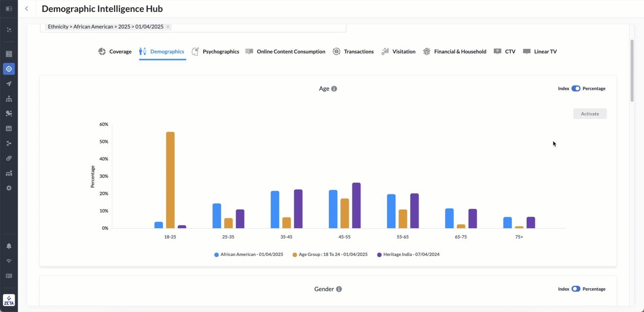The height and width of the screenshot is (312, 644).
Task: Click the Gender info icon
Action: click(339, 289)
